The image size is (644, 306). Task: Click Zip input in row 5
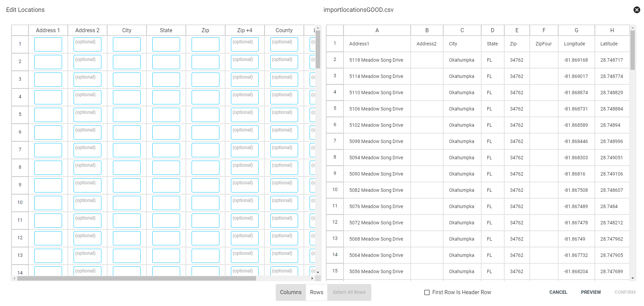(x=205, y=115)
